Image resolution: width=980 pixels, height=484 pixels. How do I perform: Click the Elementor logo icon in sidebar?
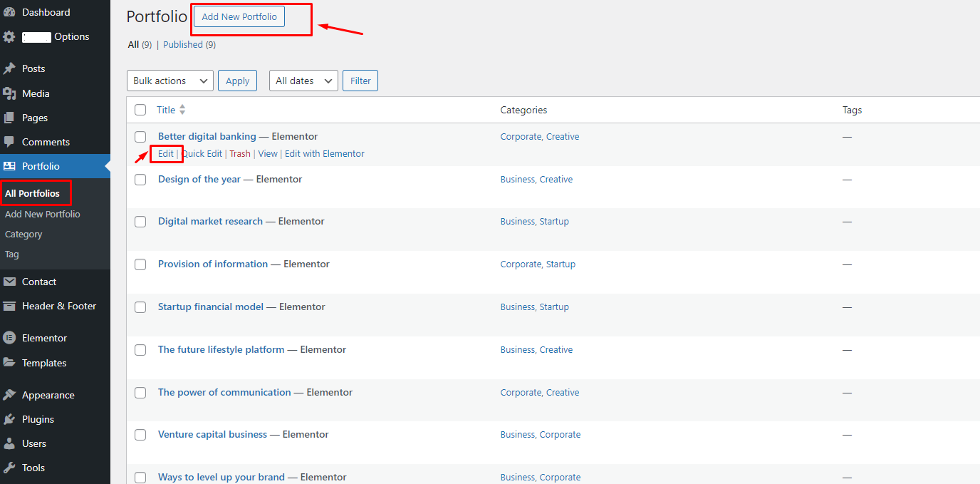[x=9, y=338]
